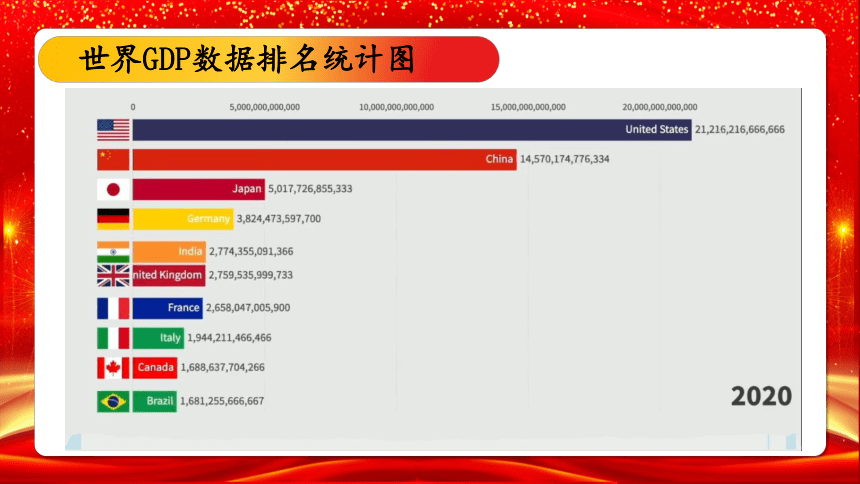Click the France flag icon
Screen dimensions: 860x484
(114, 308)
